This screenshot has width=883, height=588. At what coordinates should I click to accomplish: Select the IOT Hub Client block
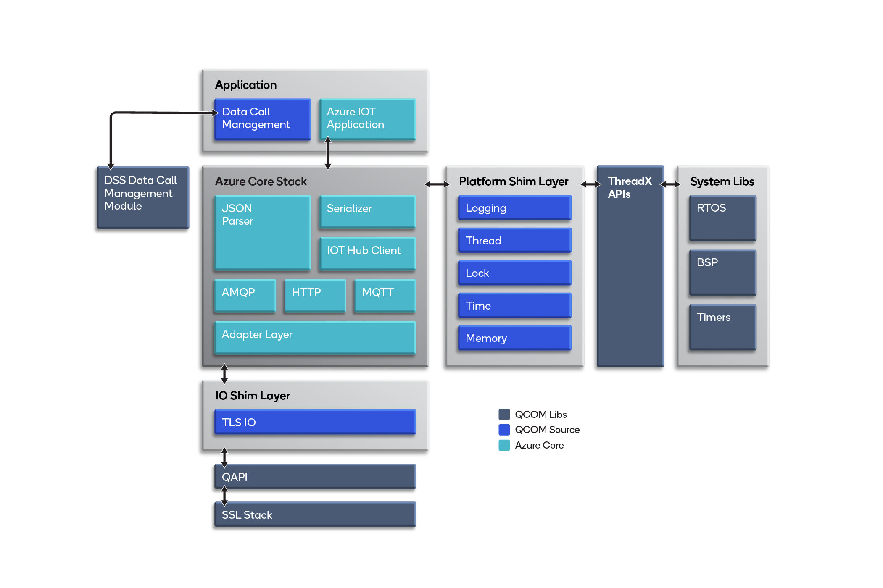pyautogui.click(x=368, y=254)
